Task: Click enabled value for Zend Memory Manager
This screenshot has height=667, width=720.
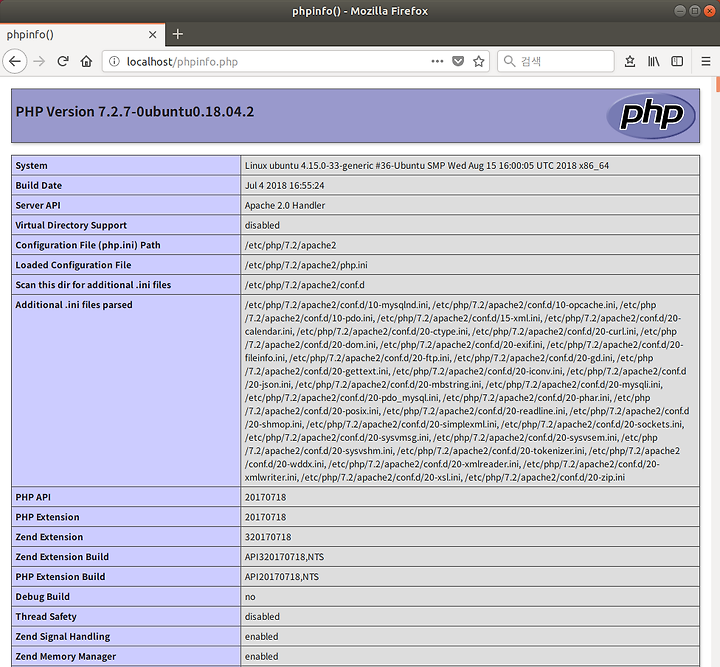Action: click(x=261, y=656)
